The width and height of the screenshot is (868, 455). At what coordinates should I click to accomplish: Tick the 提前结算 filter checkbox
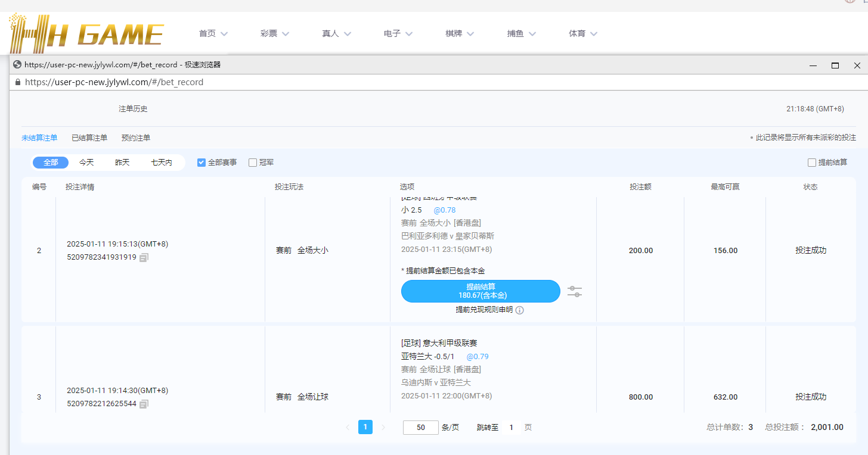click(x=811, y=163)
